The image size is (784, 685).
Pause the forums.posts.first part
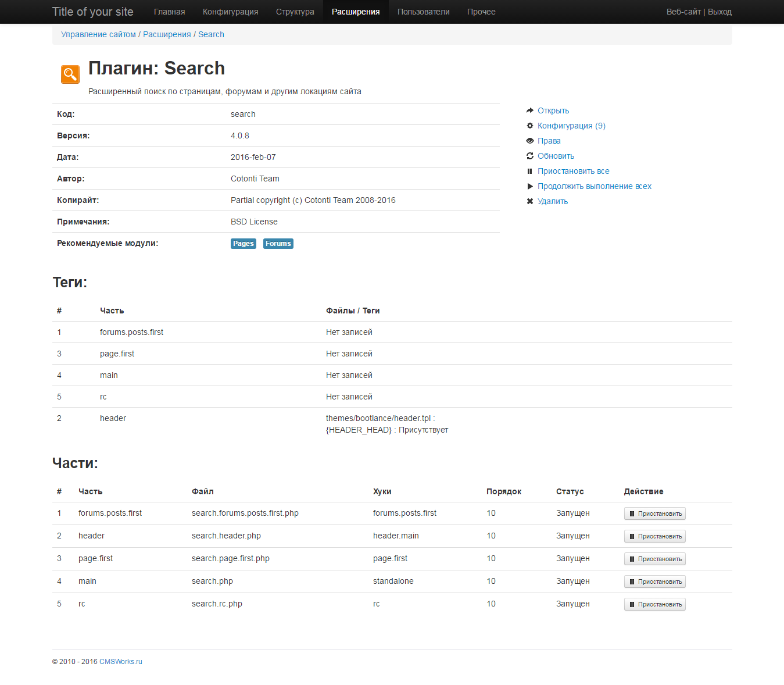point(654,513)
